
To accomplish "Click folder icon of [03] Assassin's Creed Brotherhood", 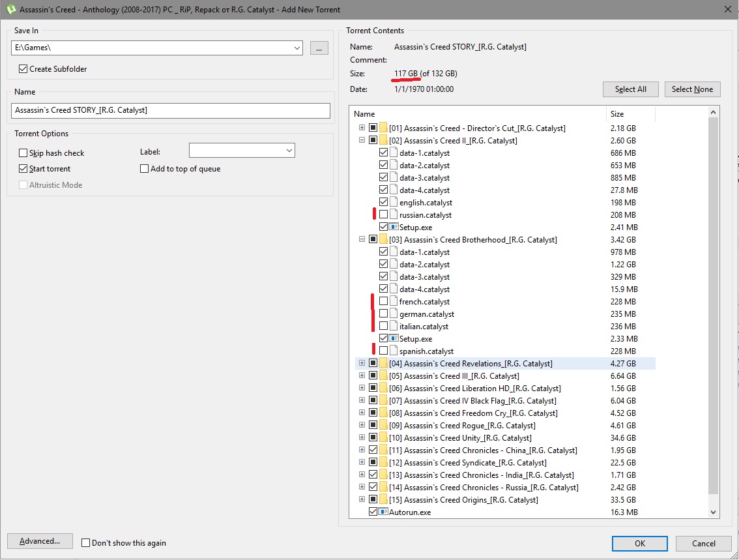I will click(x=383, y=239).
